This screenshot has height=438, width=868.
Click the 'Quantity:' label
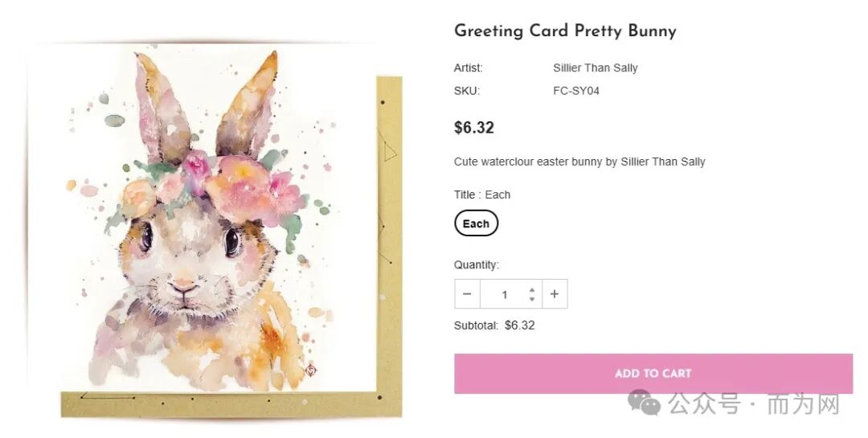[476, 264]
